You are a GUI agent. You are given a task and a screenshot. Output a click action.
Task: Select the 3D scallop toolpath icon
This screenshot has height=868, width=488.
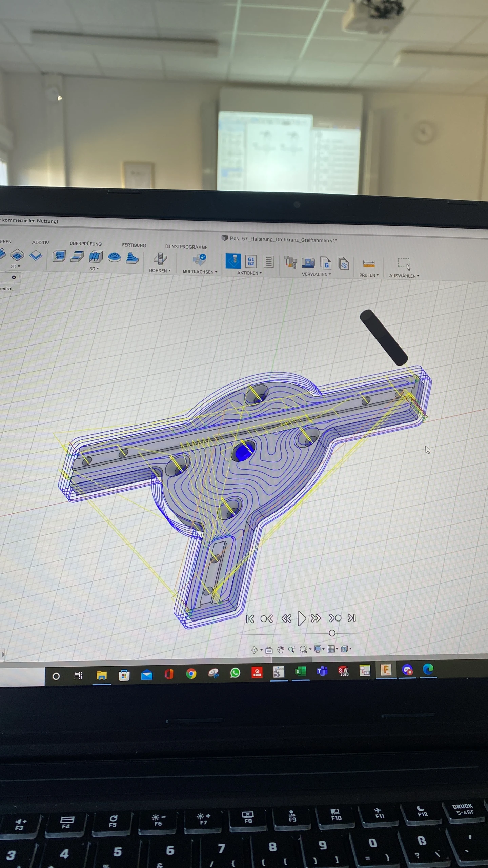114,258
